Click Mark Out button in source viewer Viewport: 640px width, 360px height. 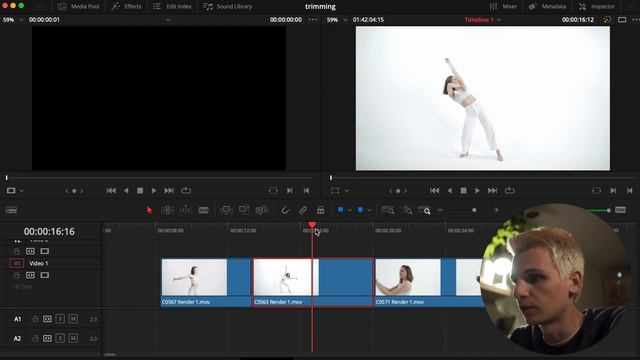coord(306,191)
